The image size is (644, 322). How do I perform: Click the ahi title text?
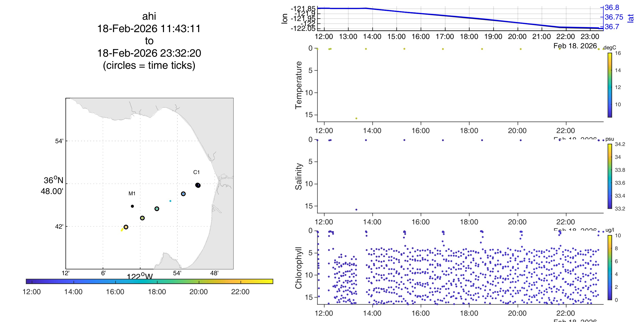[x=149, y=16]
